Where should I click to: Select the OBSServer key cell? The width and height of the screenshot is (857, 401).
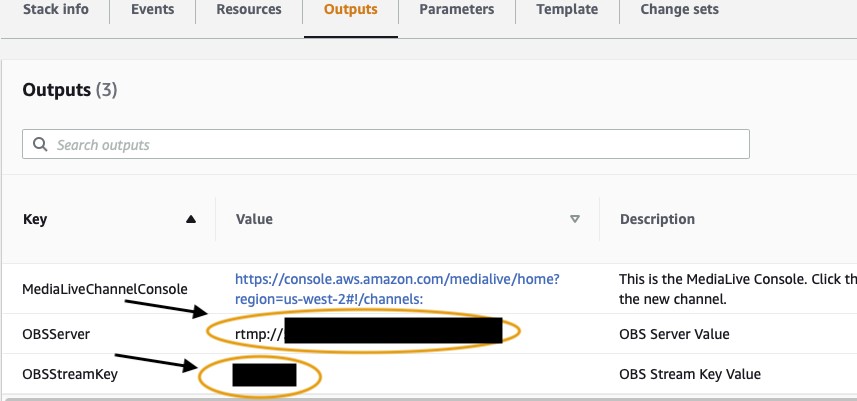[x=56, y=334]
